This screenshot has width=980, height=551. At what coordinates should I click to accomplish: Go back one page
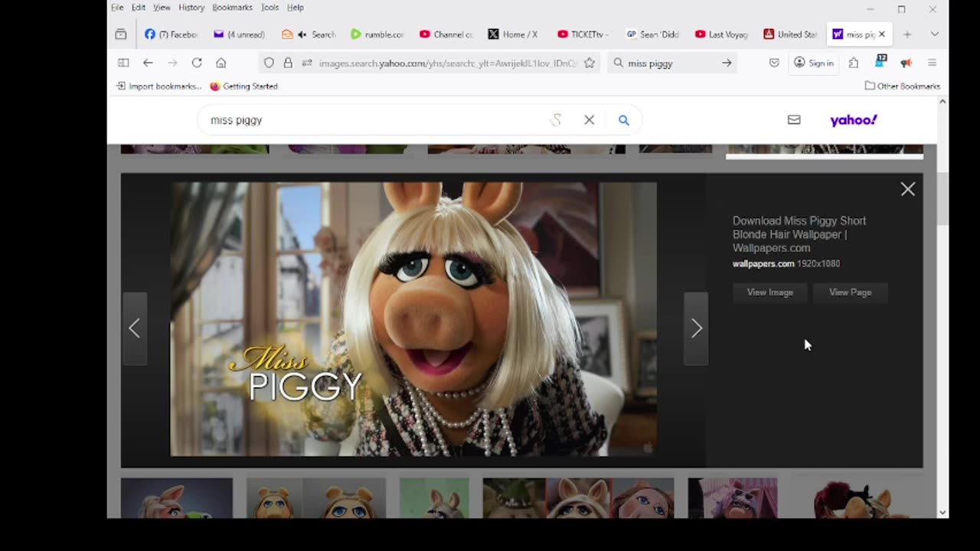click(148, 63)
